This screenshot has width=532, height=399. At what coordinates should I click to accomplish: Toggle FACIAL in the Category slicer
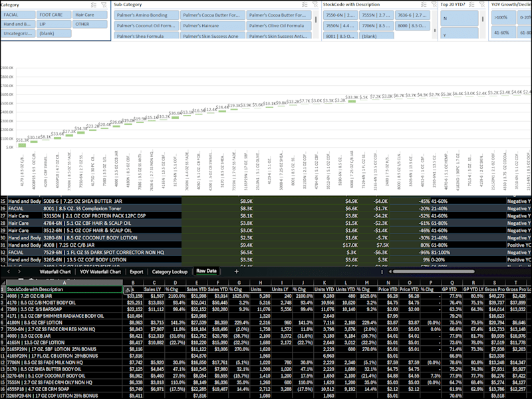19,15
